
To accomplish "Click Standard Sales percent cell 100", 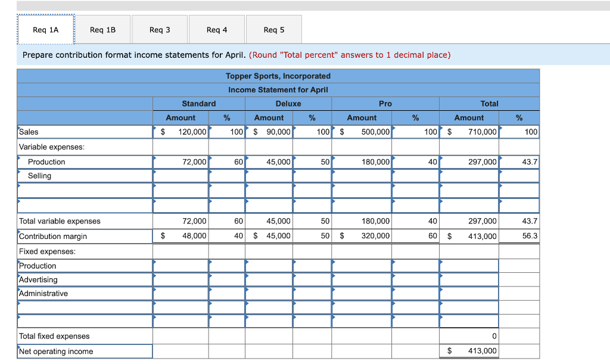I will point(227,132).
